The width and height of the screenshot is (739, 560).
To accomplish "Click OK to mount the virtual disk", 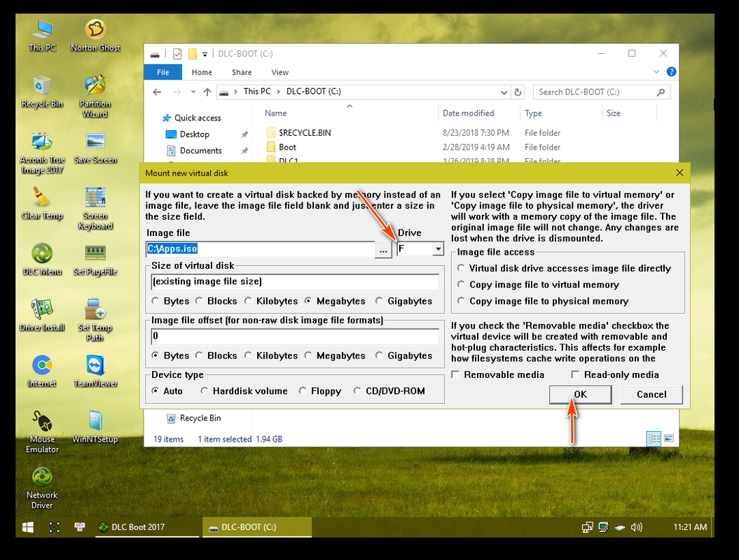I will (581, 395).
